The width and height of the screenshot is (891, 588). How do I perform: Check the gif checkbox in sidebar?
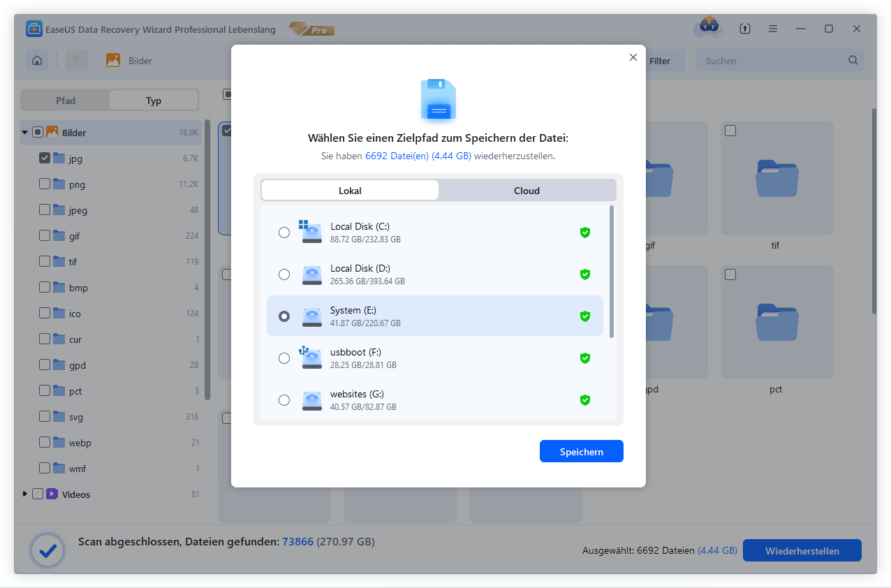coord(45,235)
